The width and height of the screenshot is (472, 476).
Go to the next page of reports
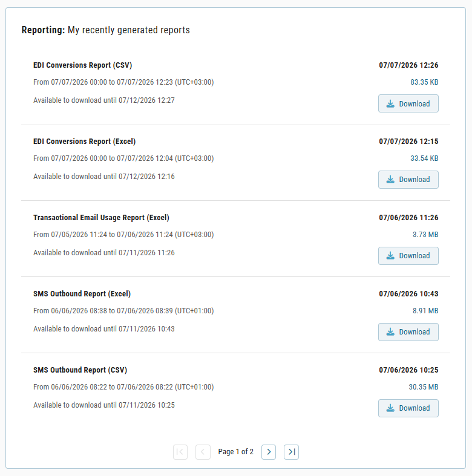[x=269, y=452]
